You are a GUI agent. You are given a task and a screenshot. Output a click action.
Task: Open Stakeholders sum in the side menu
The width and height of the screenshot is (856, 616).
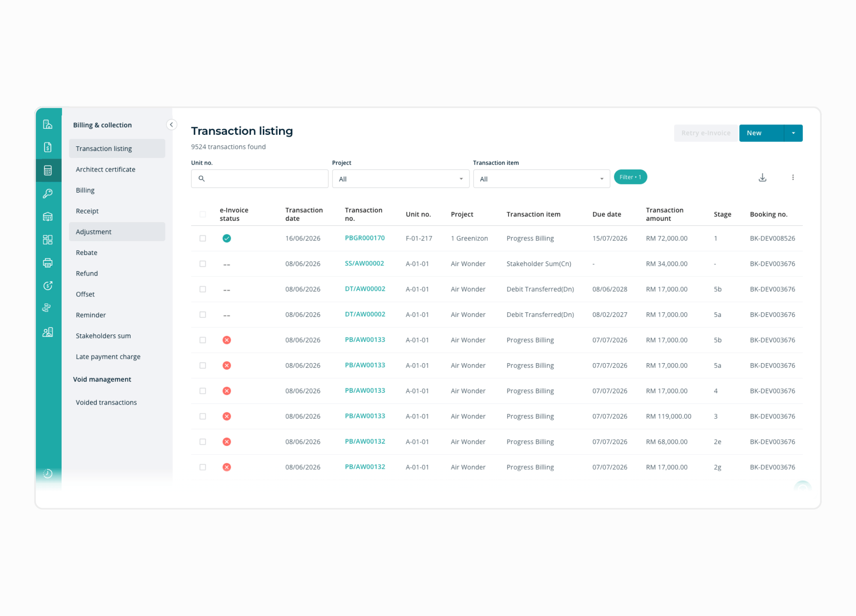[117, 336]
